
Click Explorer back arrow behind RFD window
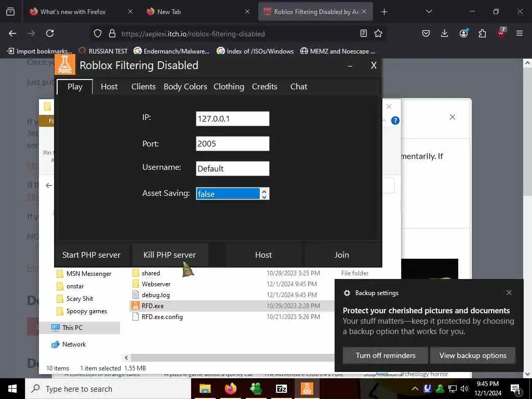pos(49,185)
